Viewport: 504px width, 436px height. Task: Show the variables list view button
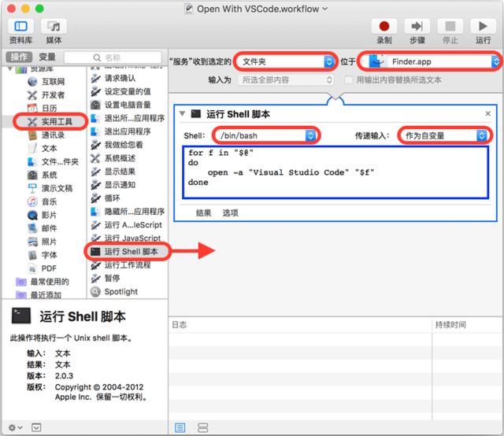click(x=203, y=427)
